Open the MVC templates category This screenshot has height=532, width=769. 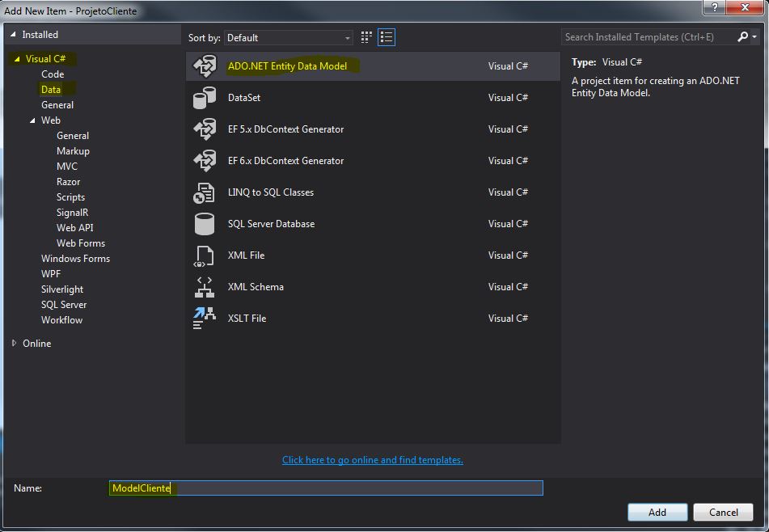point(67,166)
